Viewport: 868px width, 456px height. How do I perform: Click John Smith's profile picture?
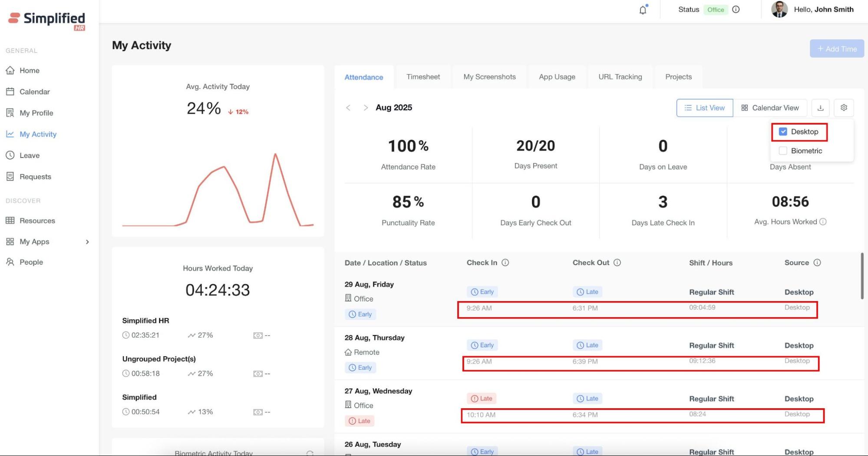pos(779,10)
